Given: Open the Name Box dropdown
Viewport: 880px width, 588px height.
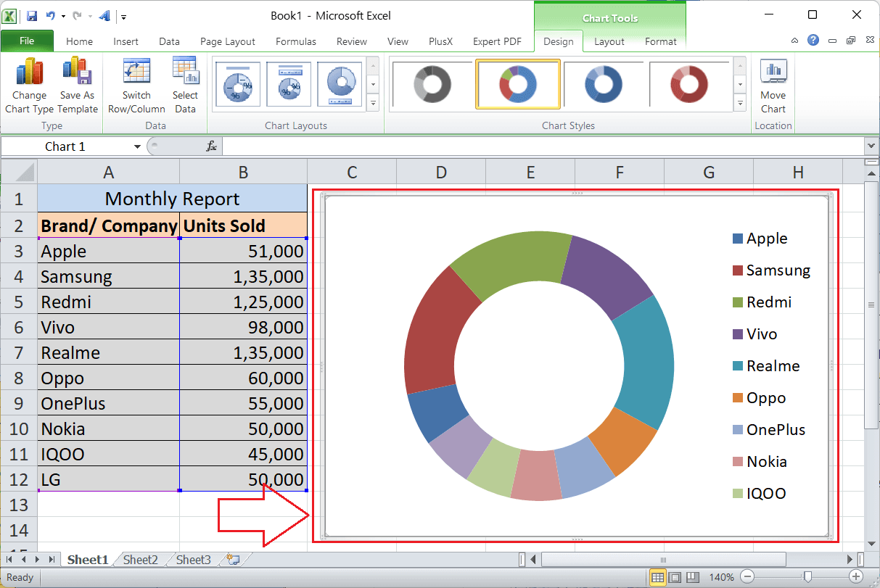Looking at the screenshot, I should (x=136, y=146).
